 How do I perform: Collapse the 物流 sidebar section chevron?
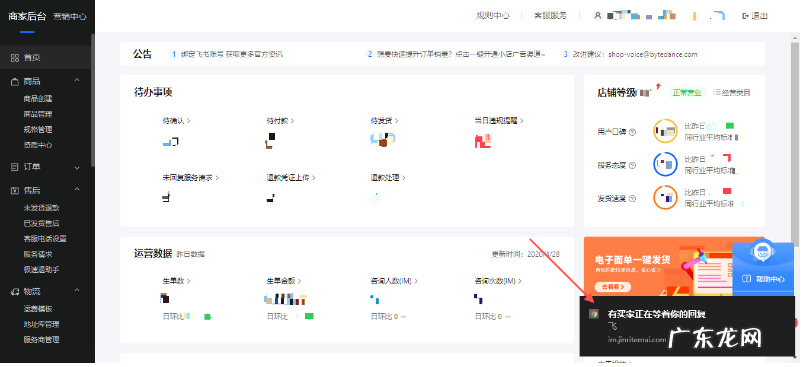click(77, 291)
